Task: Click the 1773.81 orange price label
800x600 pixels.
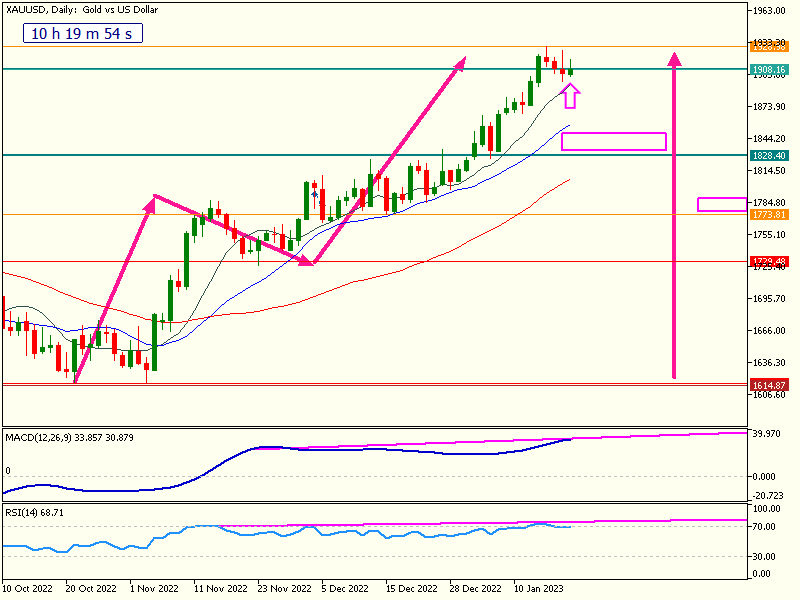Action: click(768, 215)
